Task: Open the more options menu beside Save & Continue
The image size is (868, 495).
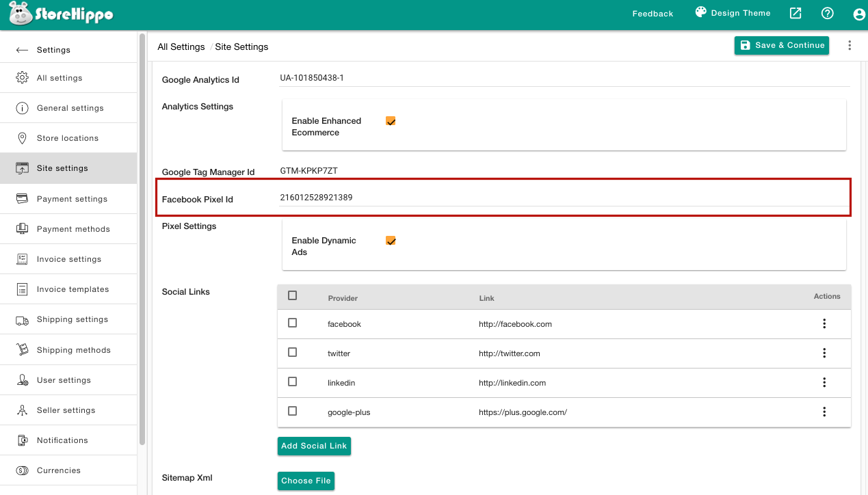Action: point(850,45)
